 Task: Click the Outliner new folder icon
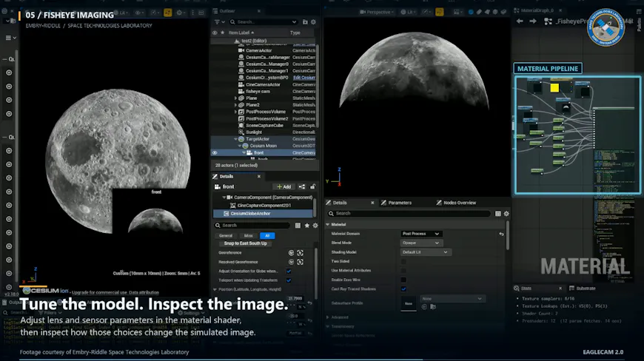pos(305,21)
